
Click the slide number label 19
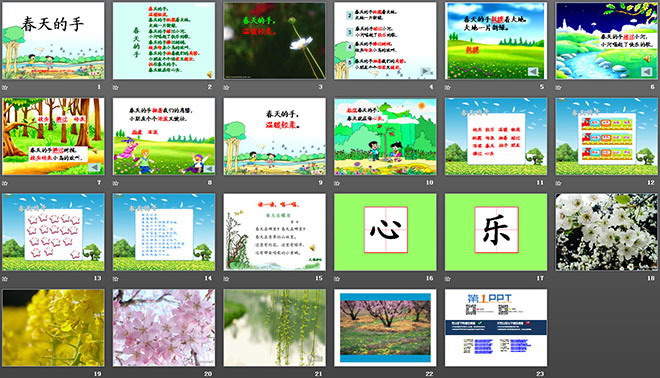coord(97,374)
